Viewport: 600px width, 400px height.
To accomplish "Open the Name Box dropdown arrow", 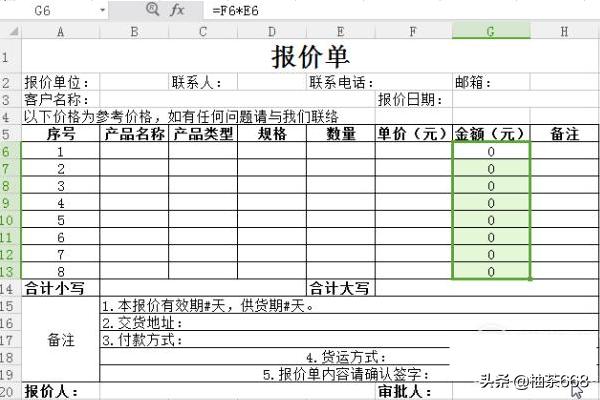I will [102, 10].
